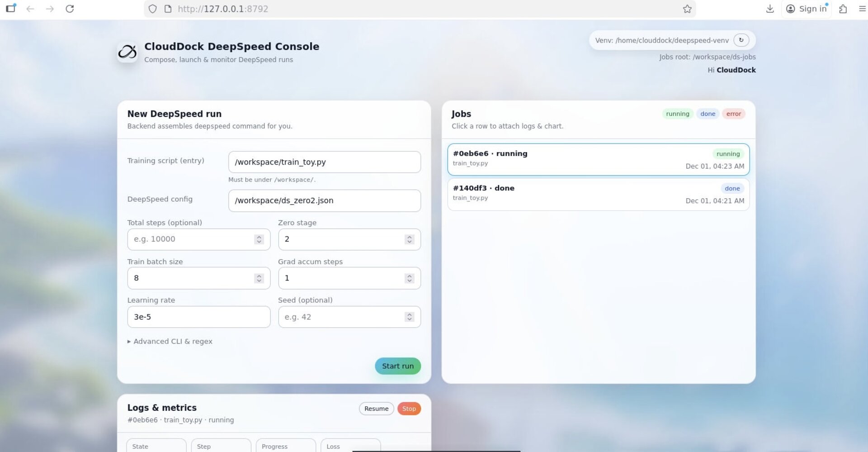The width and height of the screenshot is (868, 452).
Task: Bookmark the page with the star icon
Action: tap(687, 9)
